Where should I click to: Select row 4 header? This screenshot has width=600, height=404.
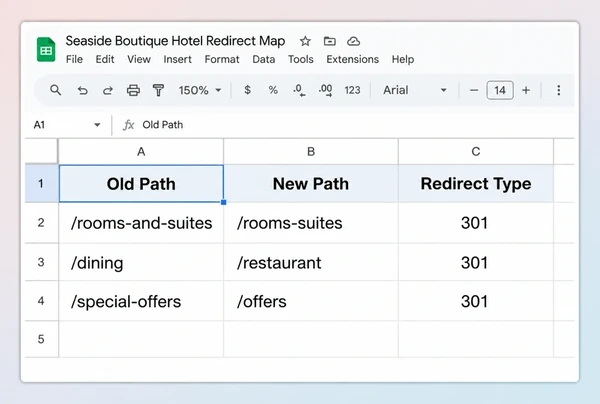[41, 301]
